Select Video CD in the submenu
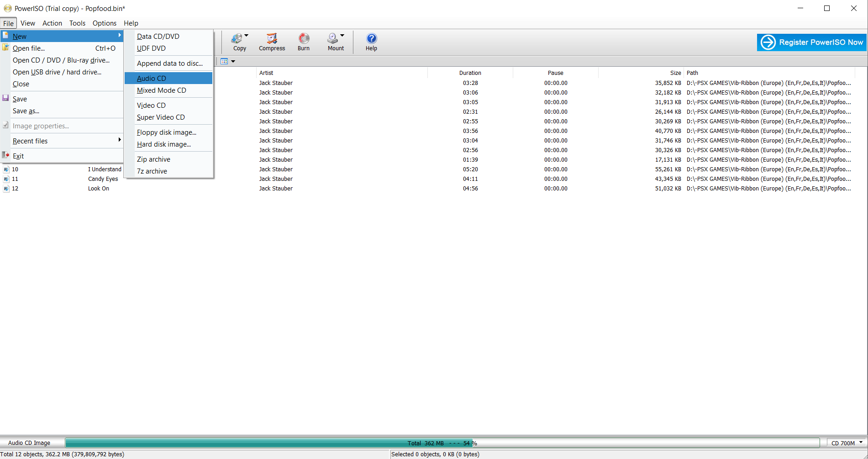The width and height of the screenshot is (868, 459). pyautogui.click(x=168, y=106)
